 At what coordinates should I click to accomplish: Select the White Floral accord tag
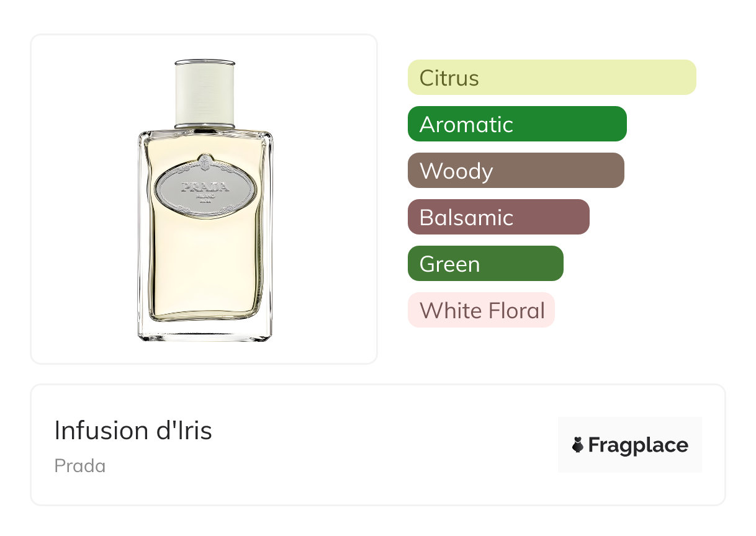pos(481,310)
